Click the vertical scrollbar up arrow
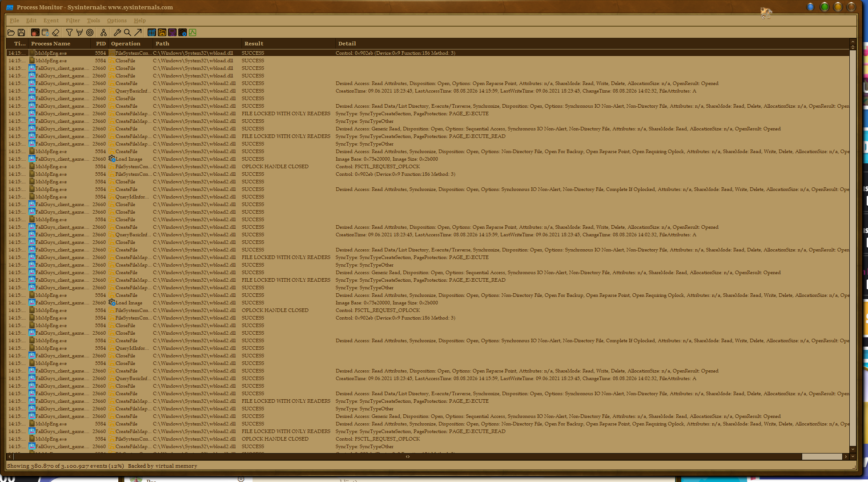Image resolution: width=868 pixels, height=482 pixels. coord(852,42)
